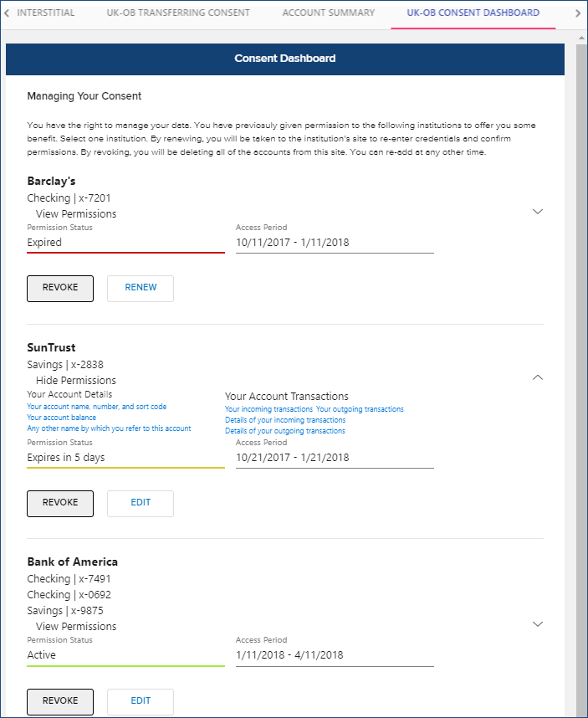Image resolution: width=588 pixels, height=718 pixels.
Task: Revoke Bank of America consent
Action: 60,701
